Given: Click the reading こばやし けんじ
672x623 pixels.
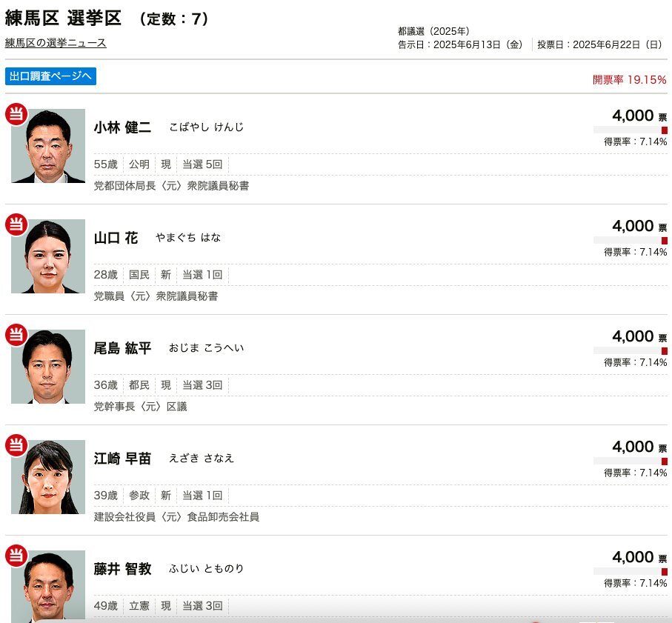Looking at the screenshot, I should [x=206, y=127].
